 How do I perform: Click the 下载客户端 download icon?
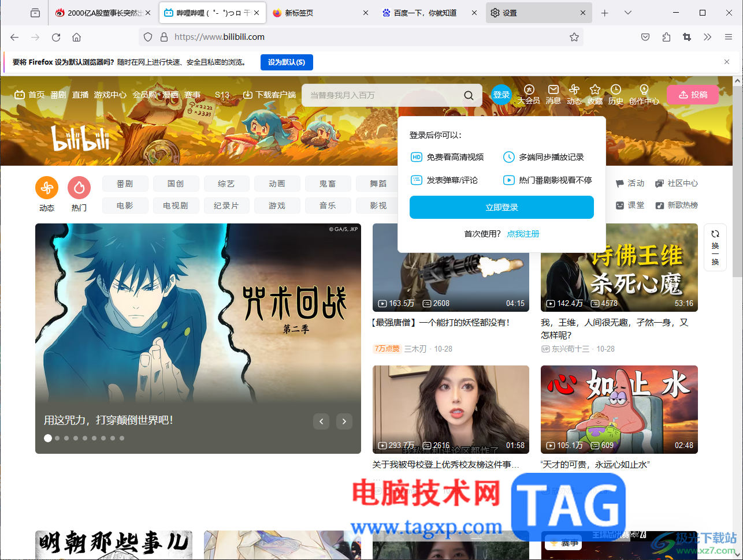click(x=248, y=94)
